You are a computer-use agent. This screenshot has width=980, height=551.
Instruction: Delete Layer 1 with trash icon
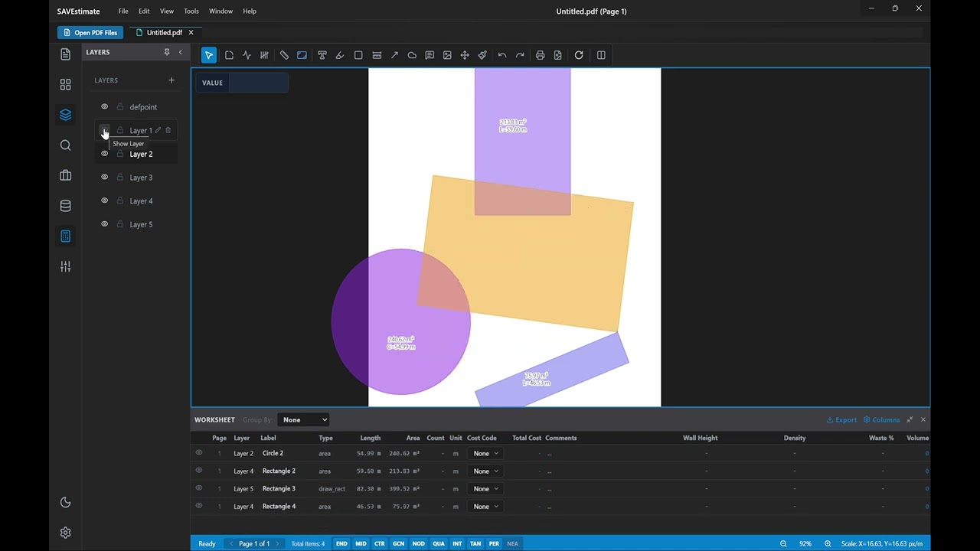[168, 130]
